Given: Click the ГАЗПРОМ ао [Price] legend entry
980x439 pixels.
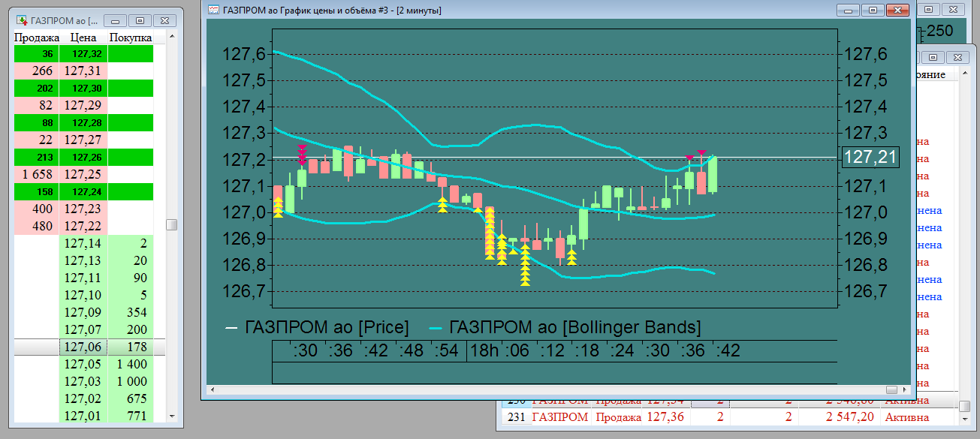Looking at the screenshot, I should point(318,328).
